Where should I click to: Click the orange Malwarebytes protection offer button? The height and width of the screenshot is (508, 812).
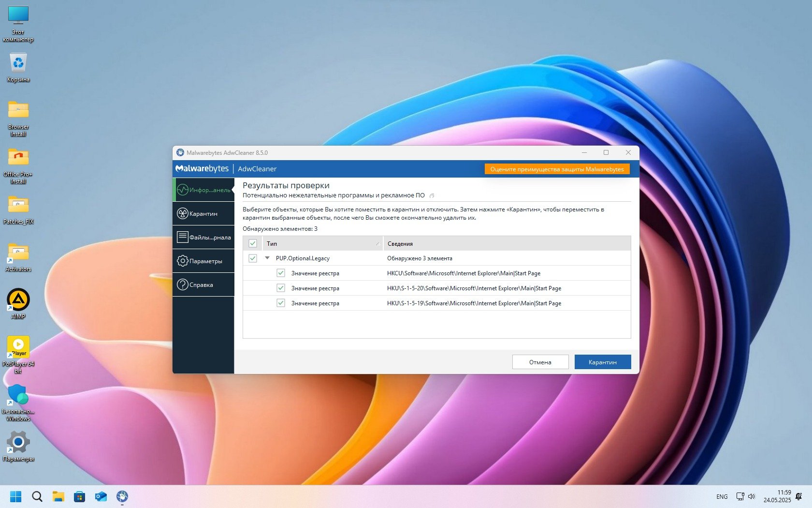coord(557,169)
